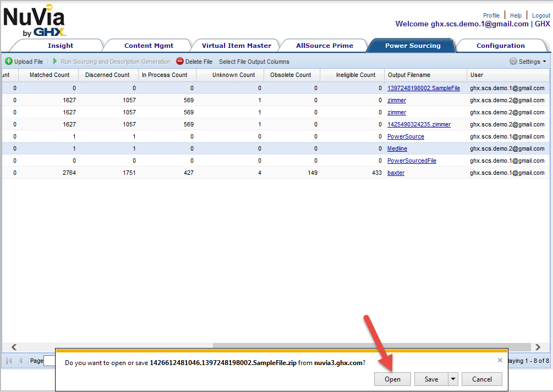Click the Open button in download prompt
The height and width of the screenshot is (392, 553).
pyautogui.click(x=392, y=379)
